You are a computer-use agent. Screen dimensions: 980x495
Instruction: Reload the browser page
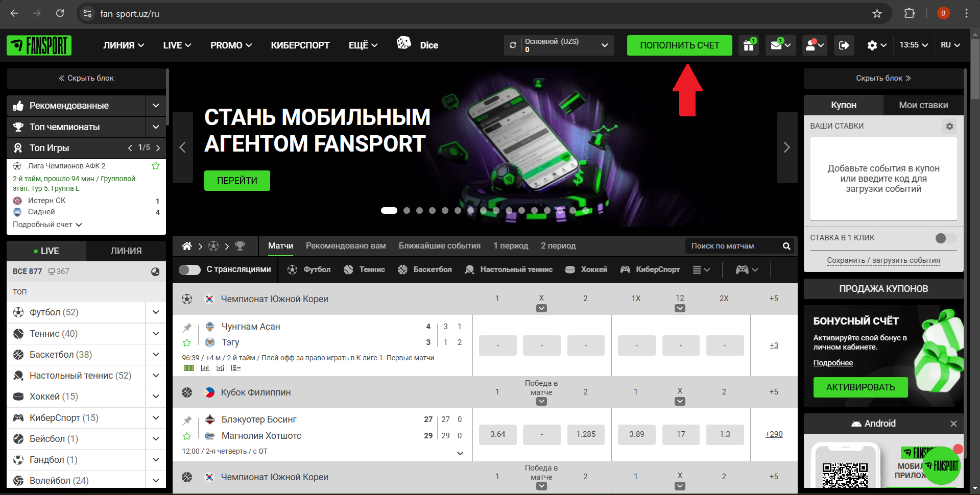click(x=60, y=13)
